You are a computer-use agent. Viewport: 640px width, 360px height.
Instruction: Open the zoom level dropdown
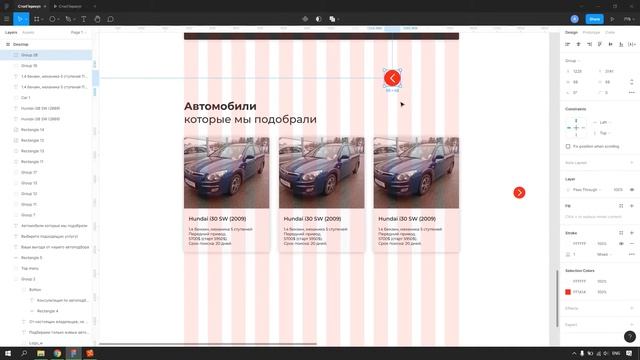click(x=628, y=19)
